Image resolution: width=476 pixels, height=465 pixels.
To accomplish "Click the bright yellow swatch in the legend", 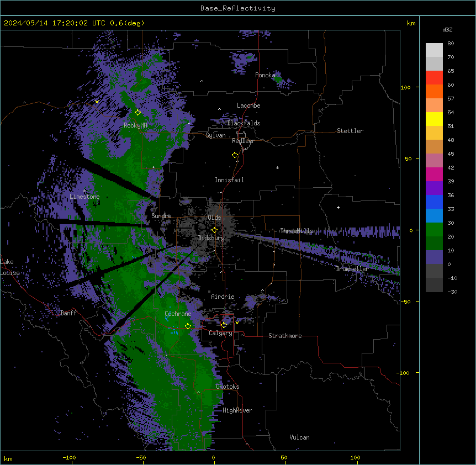I will pos(434,119).
